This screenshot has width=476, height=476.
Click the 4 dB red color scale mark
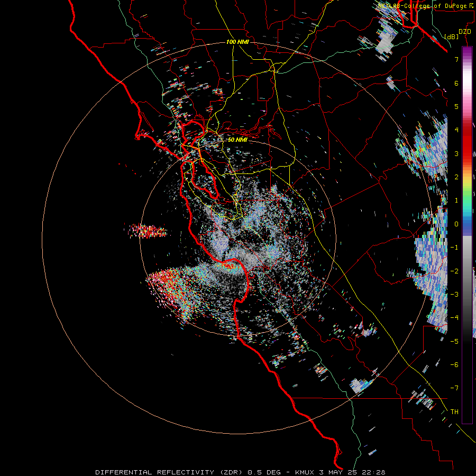click(x=456, y=130)
